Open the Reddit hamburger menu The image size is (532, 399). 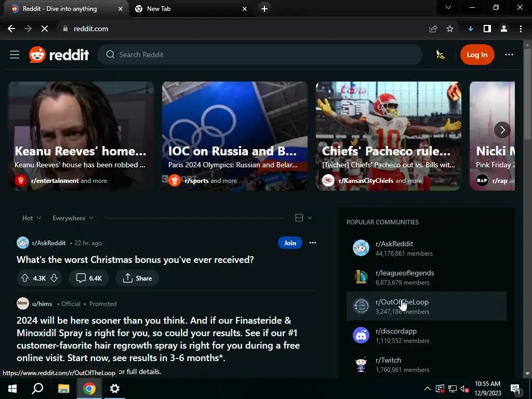click(x=14, y=55)
